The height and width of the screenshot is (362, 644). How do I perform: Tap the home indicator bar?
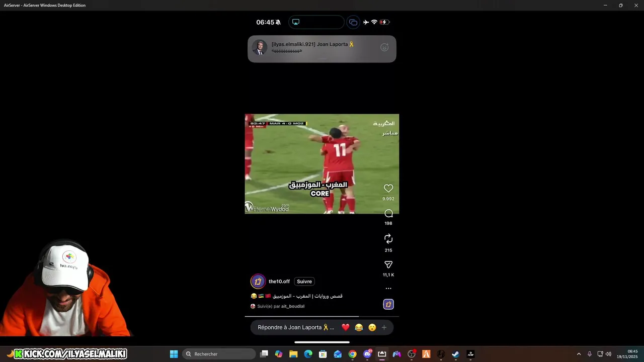322,342
